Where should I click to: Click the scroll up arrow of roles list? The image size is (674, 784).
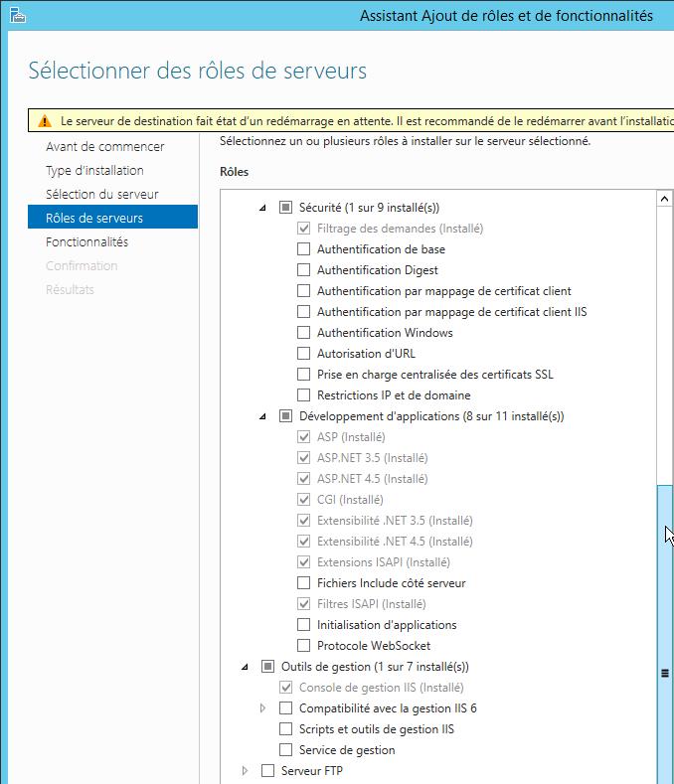click(664, 199)
